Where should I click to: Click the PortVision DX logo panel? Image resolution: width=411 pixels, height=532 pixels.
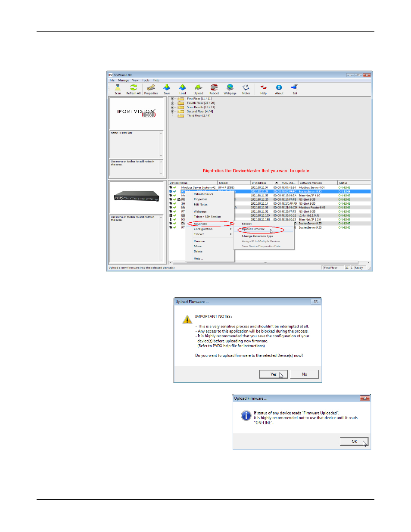pyautogui.click(x=136, y=113)
